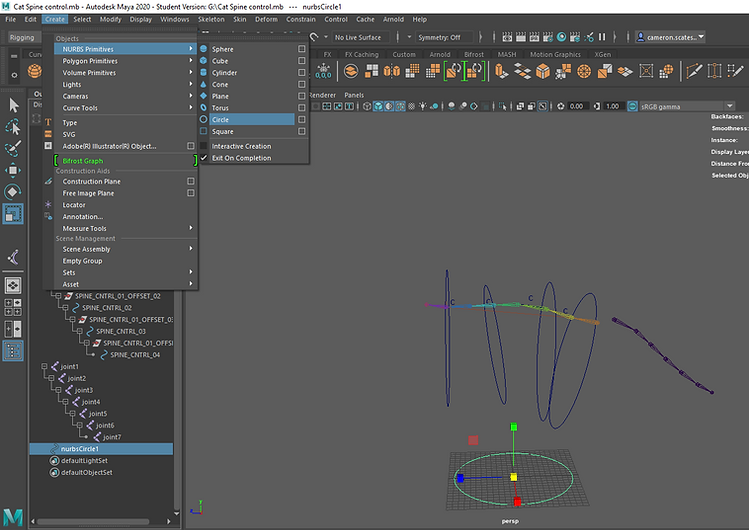Collapse the joint4 tree node
The width and height of the screenshot is (749, 530).
(66, 402)
